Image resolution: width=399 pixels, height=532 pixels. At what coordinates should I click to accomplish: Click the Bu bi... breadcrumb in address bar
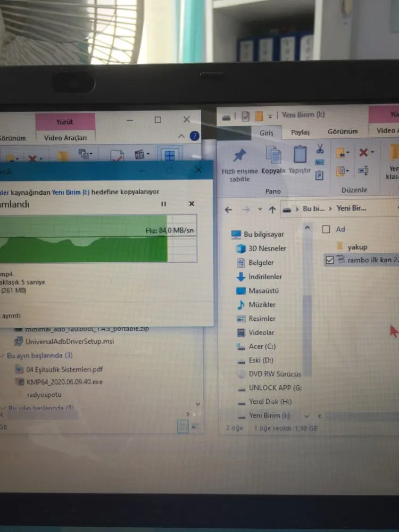pos(313,209)
